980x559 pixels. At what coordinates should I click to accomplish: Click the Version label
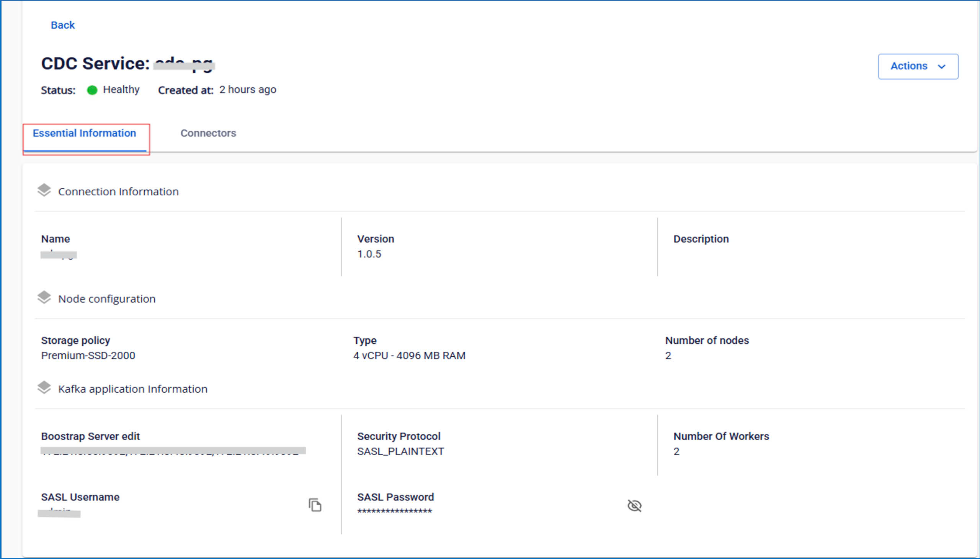click(376, 239)
